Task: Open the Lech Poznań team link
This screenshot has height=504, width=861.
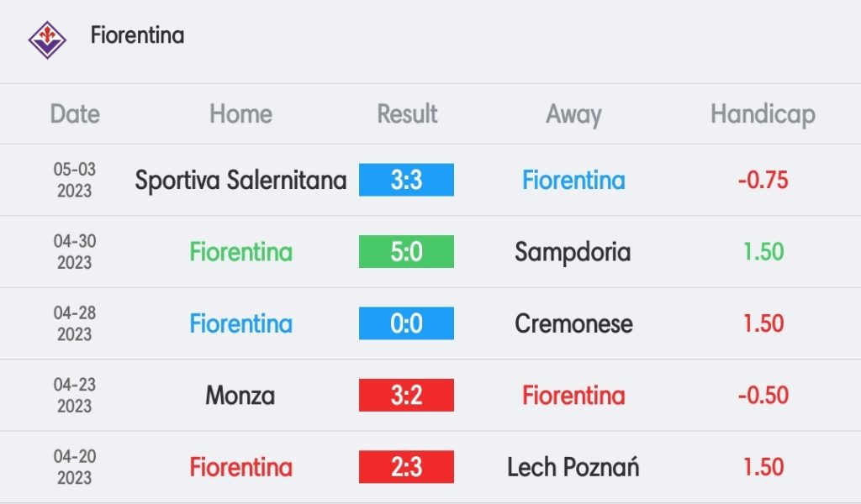Action: 573,467
